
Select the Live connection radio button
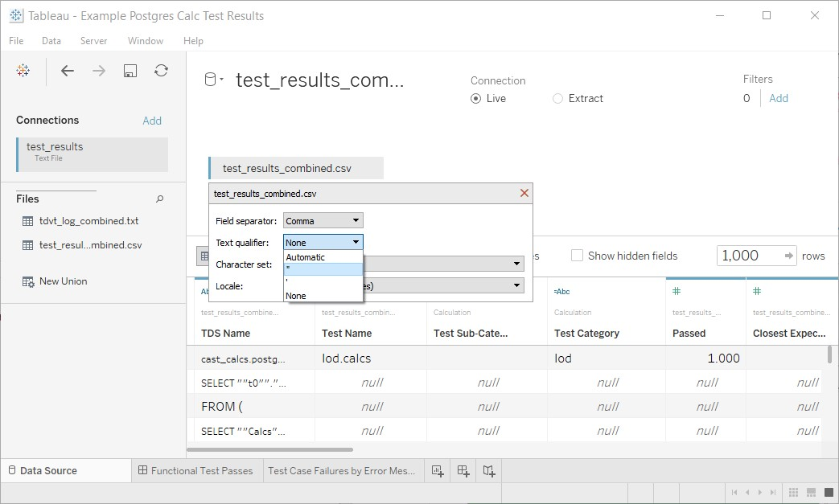click(x=476, y=99)
